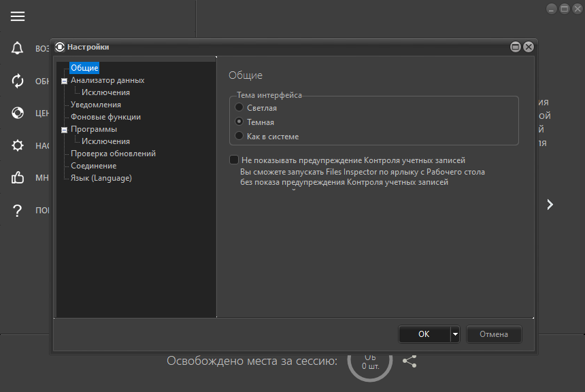Enable Не показывать предупреждение Контроля учетных записей checkbox

click(234, 160)
